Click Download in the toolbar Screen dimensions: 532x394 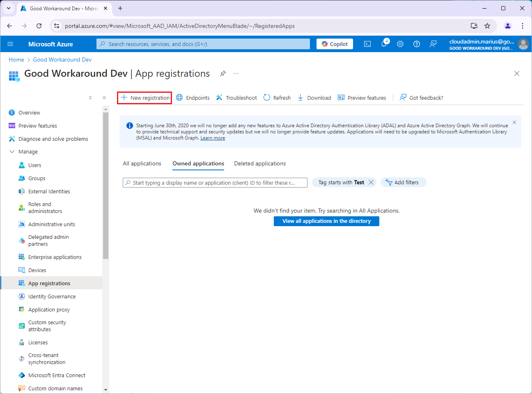314,98
